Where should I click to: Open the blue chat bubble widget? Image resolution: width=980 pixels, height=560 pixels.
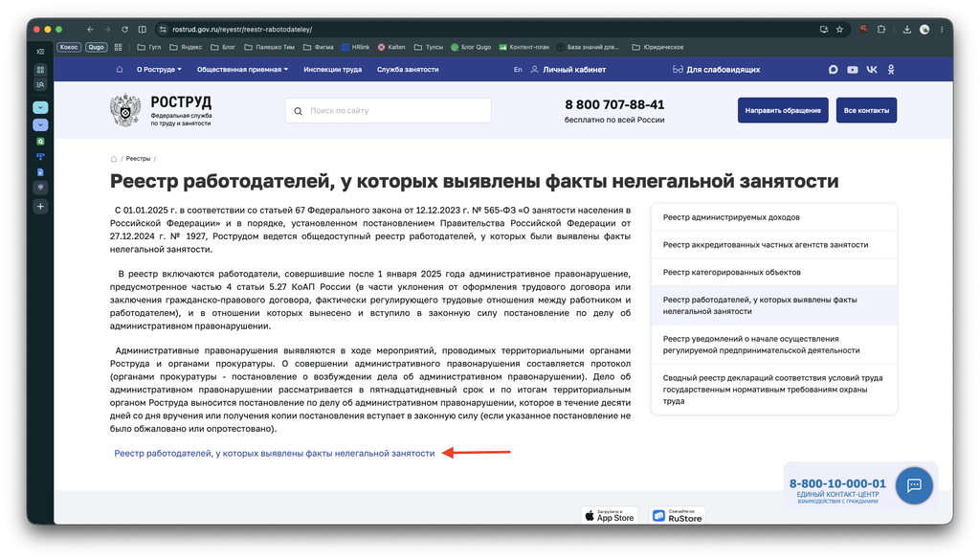[x=914, y=485]
